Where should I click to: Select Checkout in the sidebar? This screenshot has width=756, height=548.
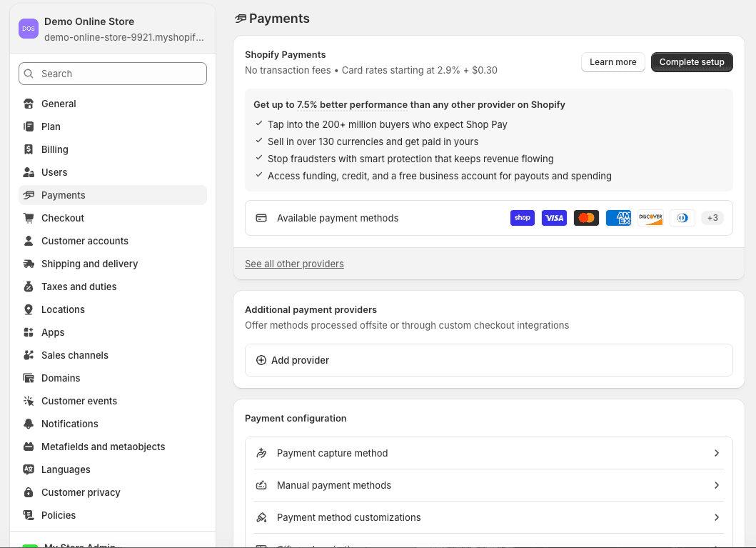[x=113, y=218]
